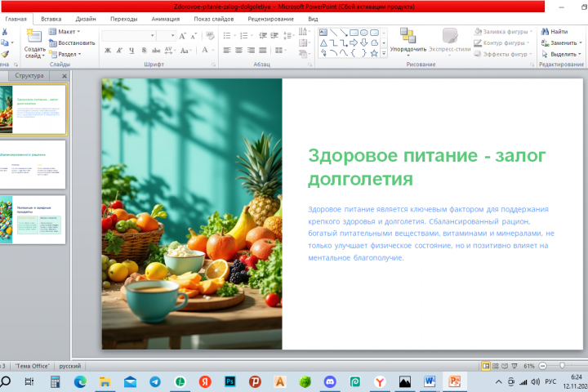588x392 pixels.
Task: Decrease list indent level
Action: coord(263,36)
